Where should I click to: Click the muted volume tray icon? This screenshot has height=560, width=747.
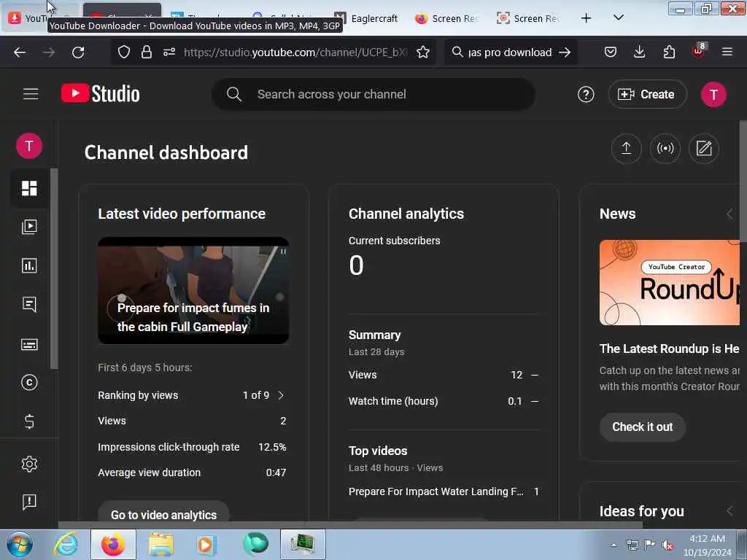(668, 545)
